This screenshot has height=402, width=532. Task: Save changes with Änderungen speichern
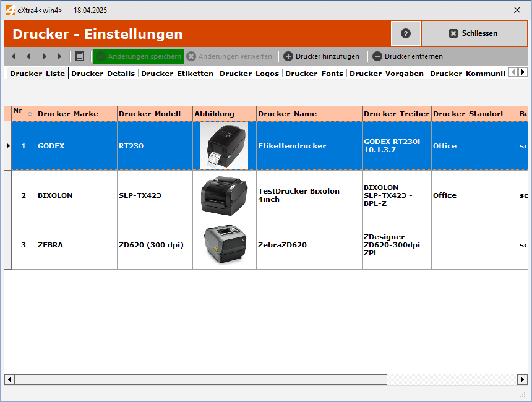point(139,56)
